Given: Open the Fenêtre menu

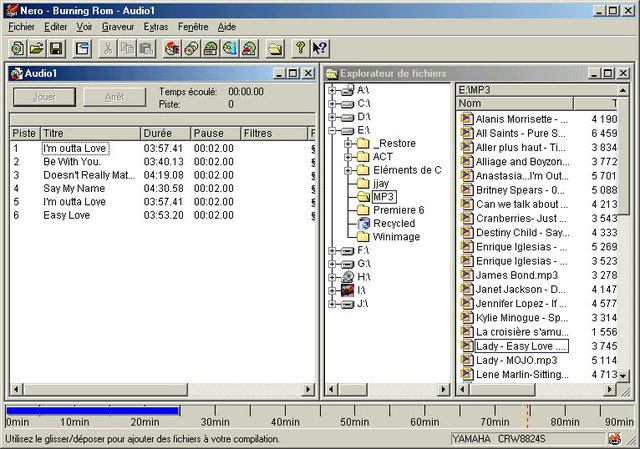Looking at the screenshot, I should pos(193,27).
